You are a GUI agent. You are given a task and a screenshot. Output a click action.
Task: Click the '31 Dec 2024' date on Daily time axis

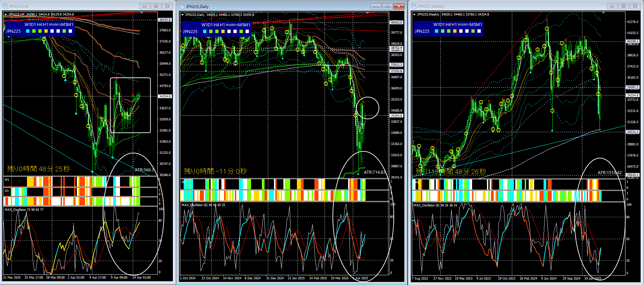[275, 278]
